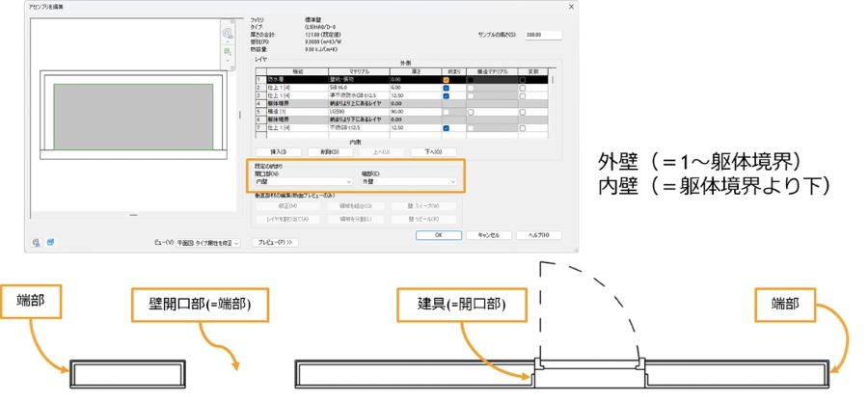Viewport: 868px width, 400px height.
Task: Click the magnifier preview icon at bottom-left
Action: click(36, 243)
